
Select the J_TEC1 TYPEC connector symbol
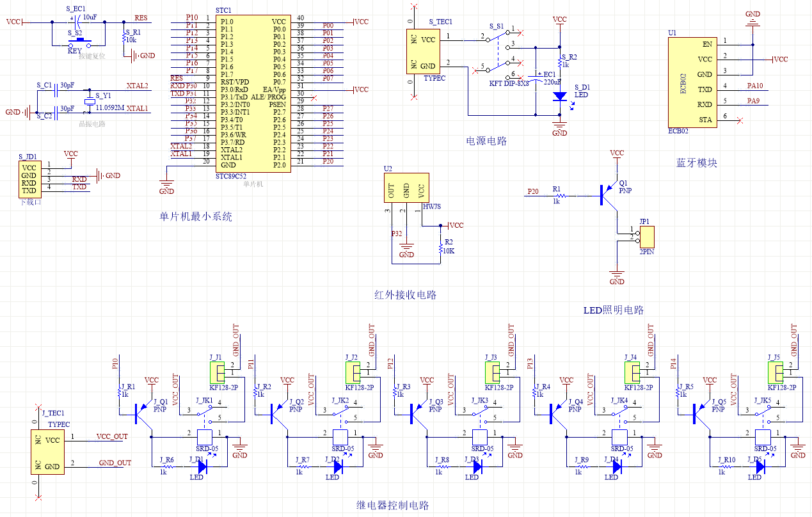[x=48, y=452]
